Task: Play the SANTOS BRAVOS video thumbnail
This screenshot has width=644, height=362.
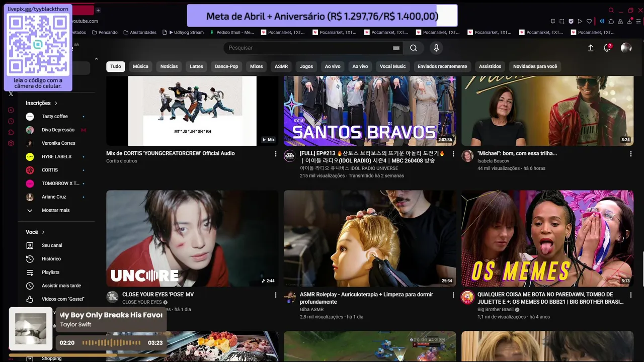Action: pyautogui.click(x=370, y=111)
